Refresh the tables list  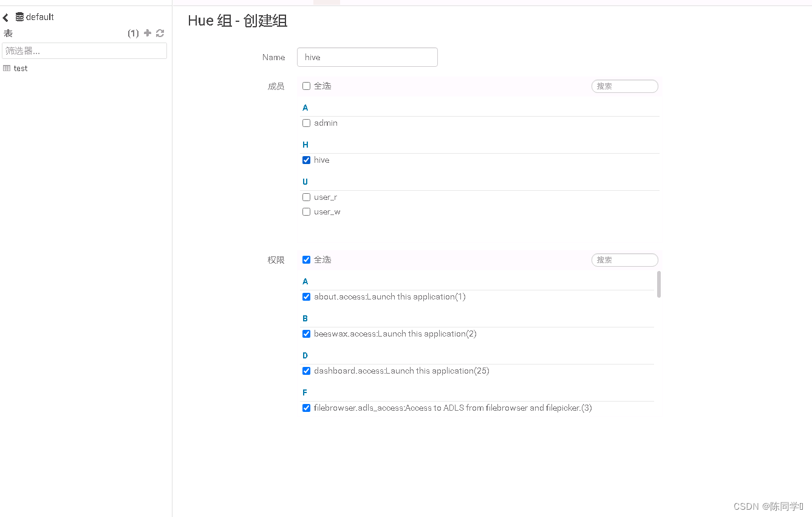(x=160, y=33)
